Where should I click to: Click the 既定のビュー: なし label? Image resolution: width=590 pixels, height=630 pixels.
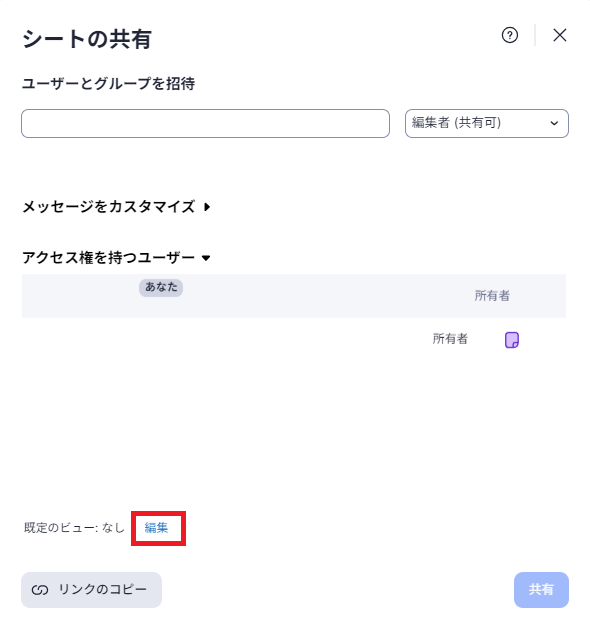[74, 528]
